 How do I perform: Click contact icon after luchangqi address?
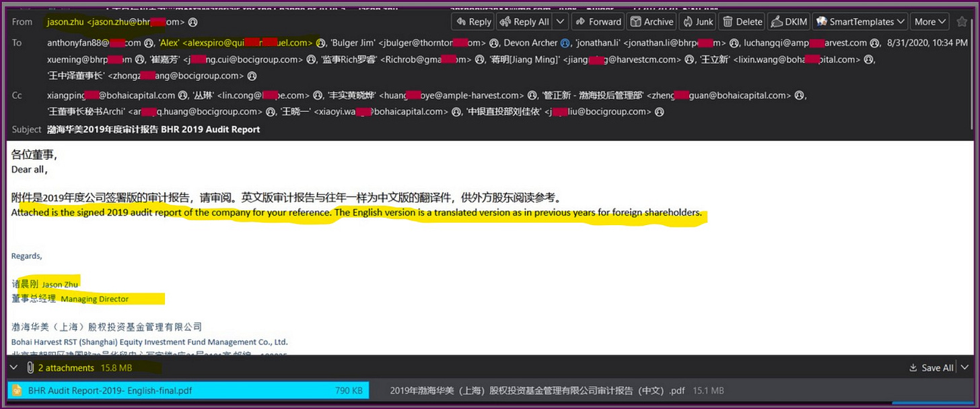coord(875,42)
